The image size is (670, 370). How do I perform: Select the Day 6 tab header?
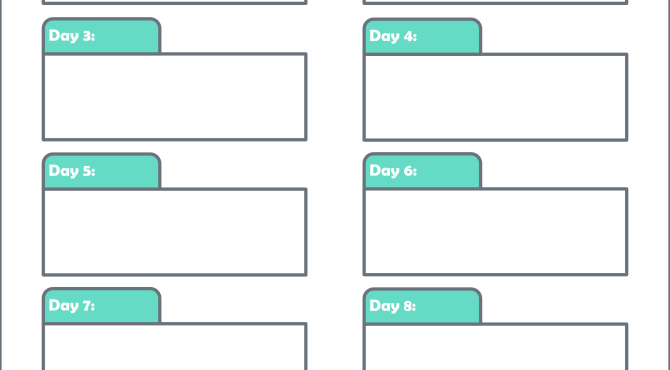coord(423,171)
